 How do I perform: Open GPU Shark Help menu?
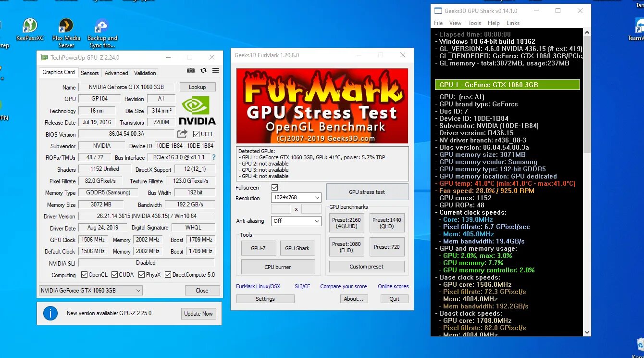click(x=494, y=23)
